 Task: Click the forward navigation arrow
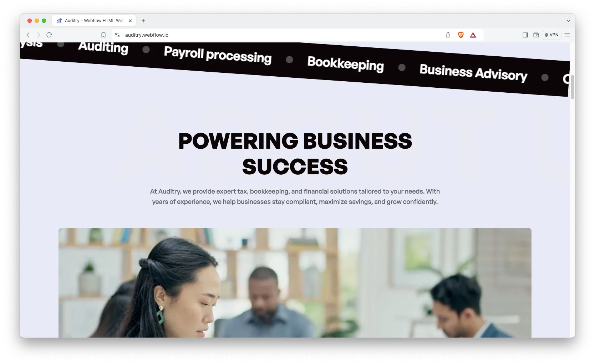click(x=39, y=35)
